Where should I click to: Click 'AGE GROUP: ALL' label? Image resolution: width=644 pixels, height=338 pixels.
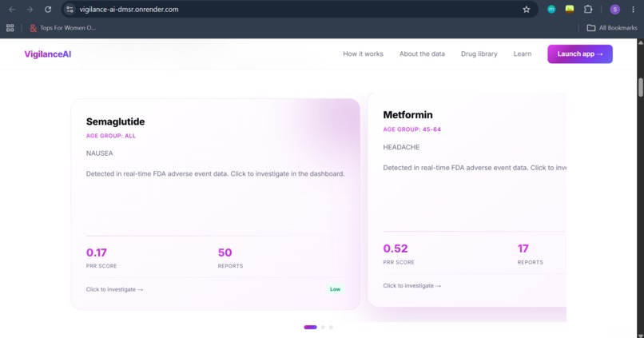coord(110,136)
